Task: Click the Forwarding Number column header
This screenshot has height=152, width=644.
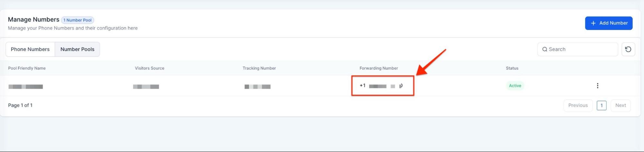Action: 379,68
